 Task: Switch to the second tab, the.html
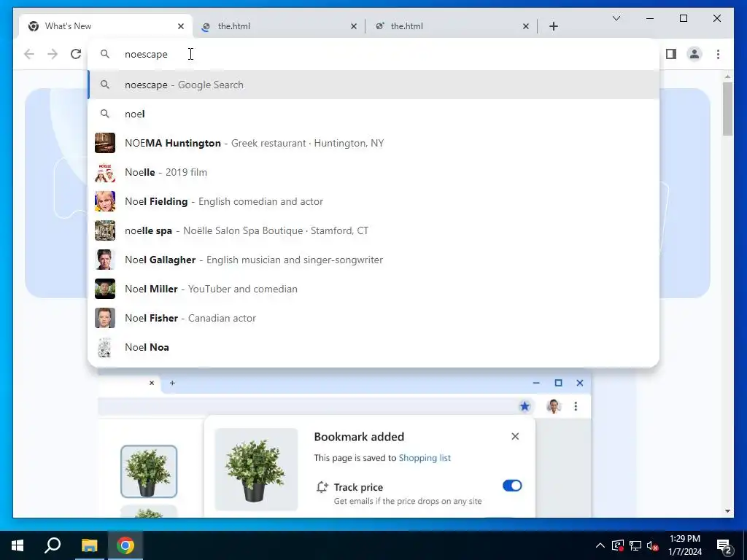(279, 26)
